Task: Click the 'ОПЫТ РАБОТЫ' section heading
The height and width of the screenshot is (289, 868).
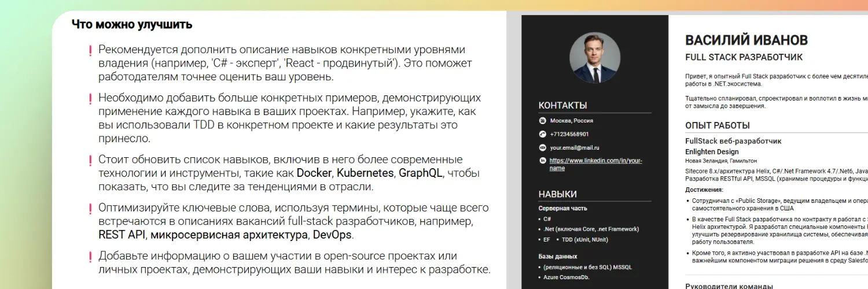Action: 718,125
